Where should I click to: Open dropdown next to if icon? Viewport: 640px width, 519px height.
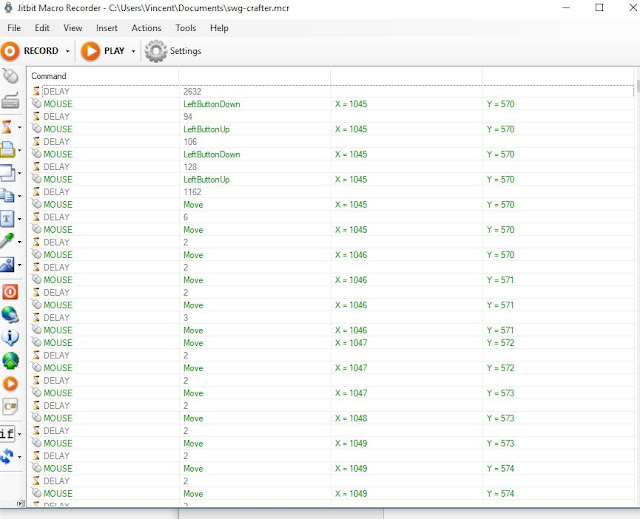19,434
